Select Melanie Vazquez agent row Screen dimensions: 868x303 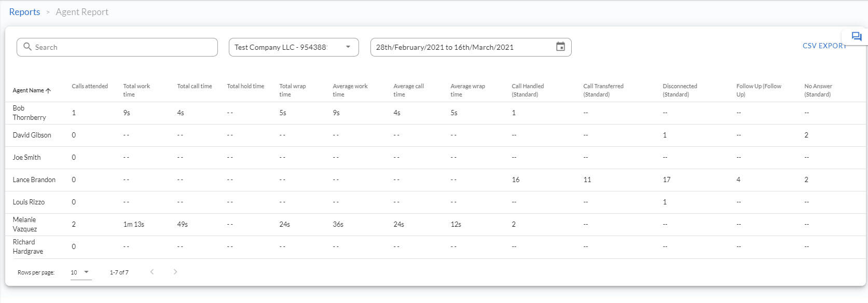(435, 225)
